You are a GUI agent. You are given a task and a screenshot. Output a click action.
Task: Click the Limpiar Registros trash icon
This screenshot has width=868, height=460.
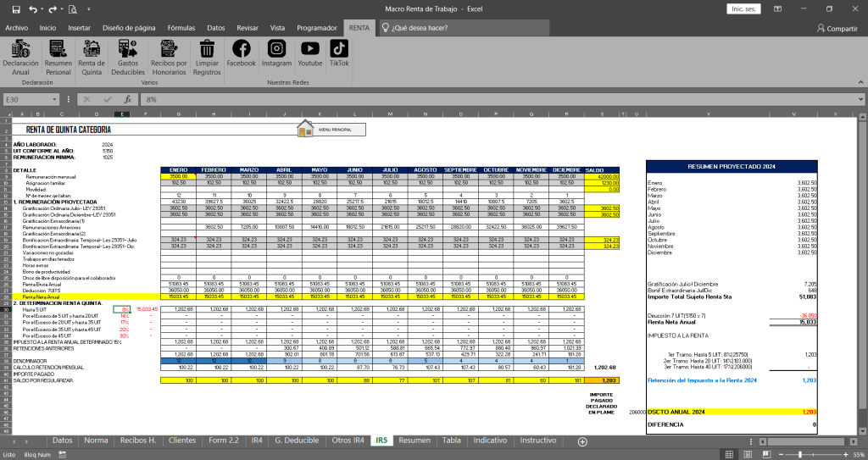207,49
